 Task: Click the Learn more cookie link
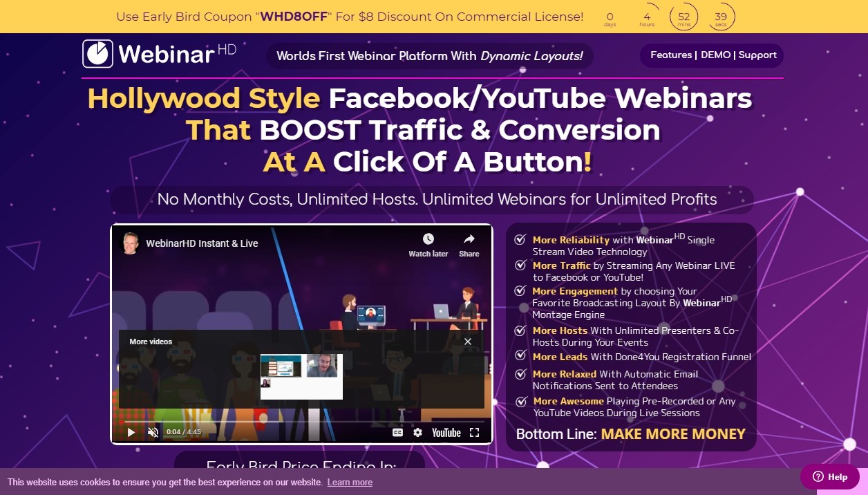350,483
